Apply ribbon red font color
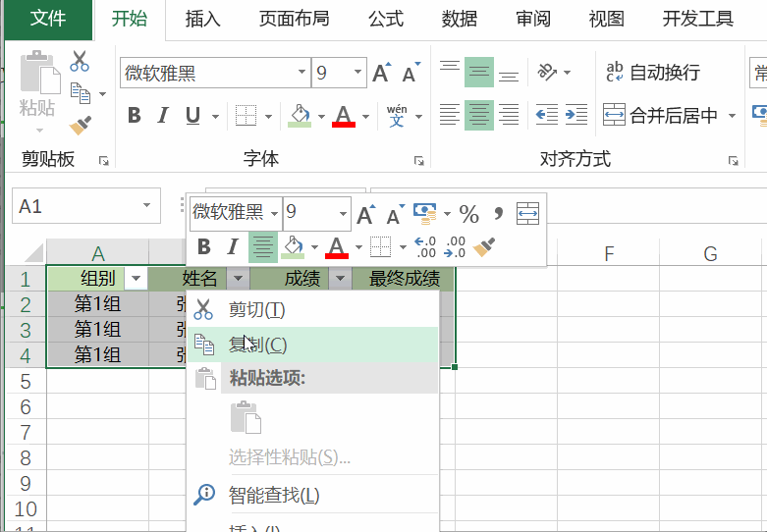767x532 pixels. [344, 116]
